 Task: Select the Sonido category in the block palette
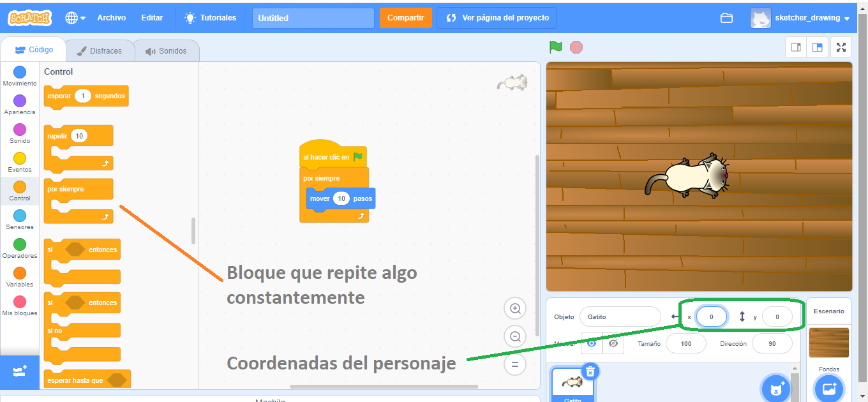click(20, 132)
